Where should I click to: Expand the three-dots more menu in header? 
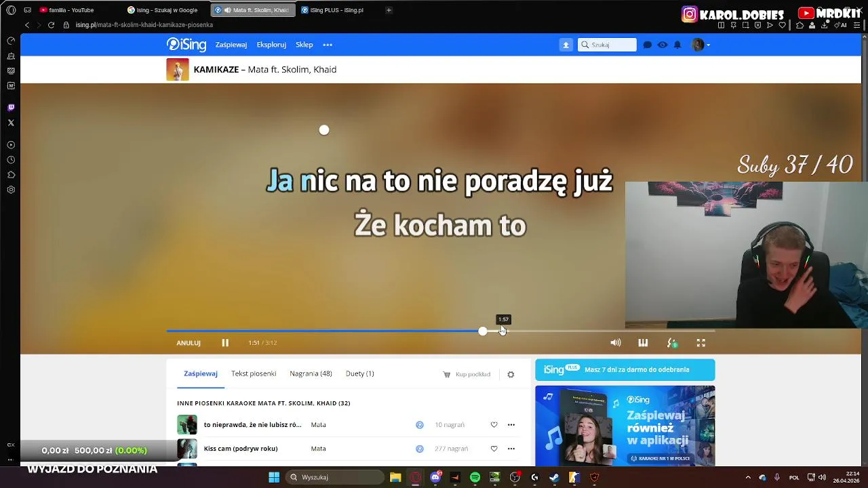point(328,45)
